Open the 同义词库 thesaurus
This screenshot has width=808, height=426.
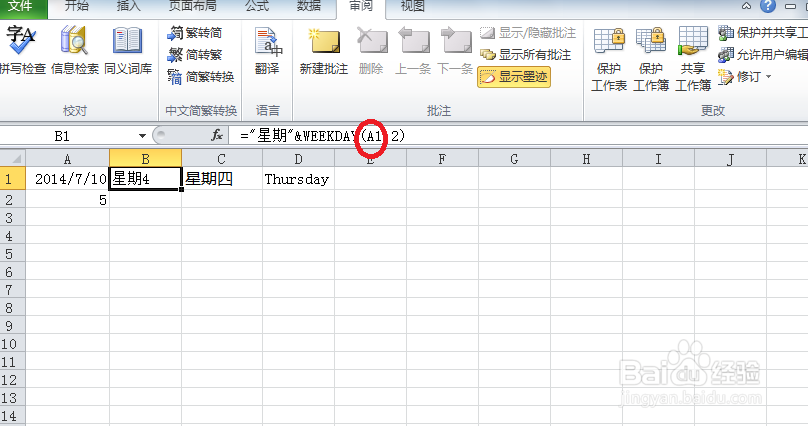point(128,50)
